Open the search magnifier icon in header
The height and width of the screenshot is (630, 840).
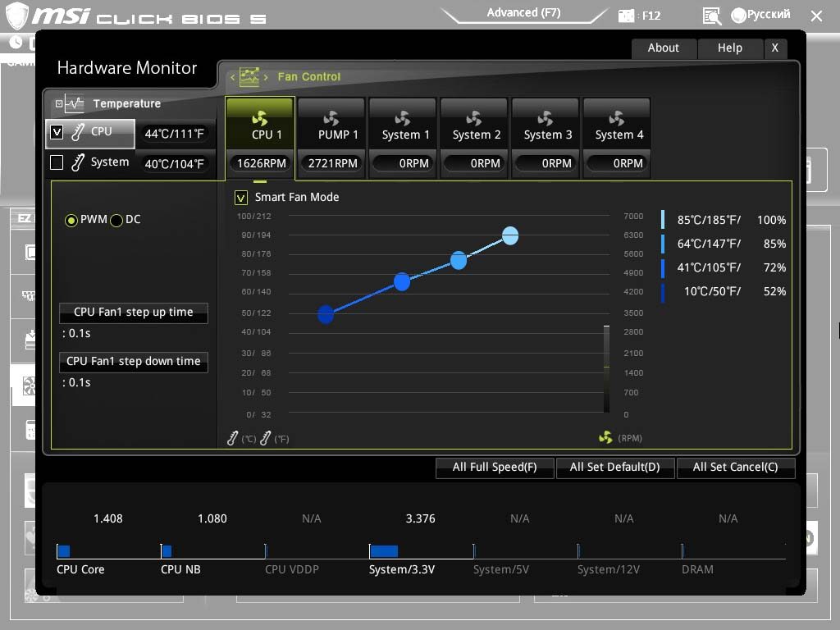[x=711, y=16]
